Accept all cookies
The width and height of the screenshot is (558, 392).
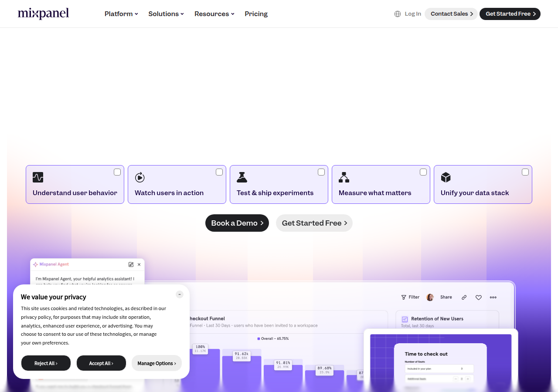tap(101, 363)
